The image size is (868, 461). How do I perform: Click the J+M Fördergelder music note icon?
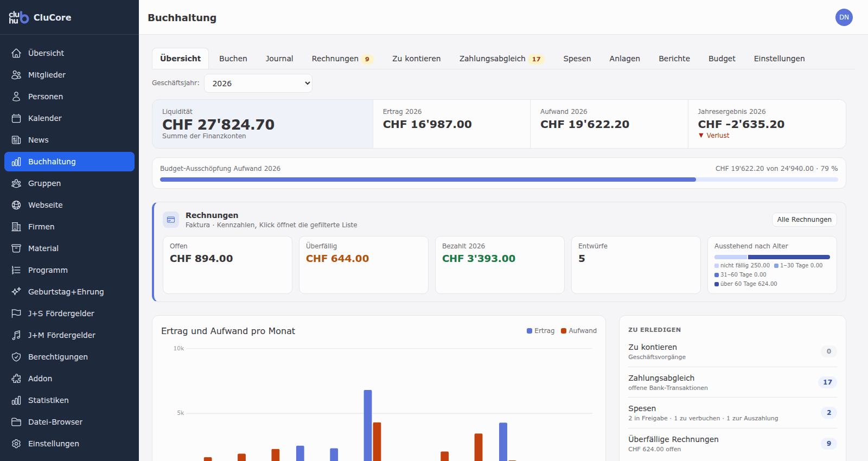(x=16, y=335)
